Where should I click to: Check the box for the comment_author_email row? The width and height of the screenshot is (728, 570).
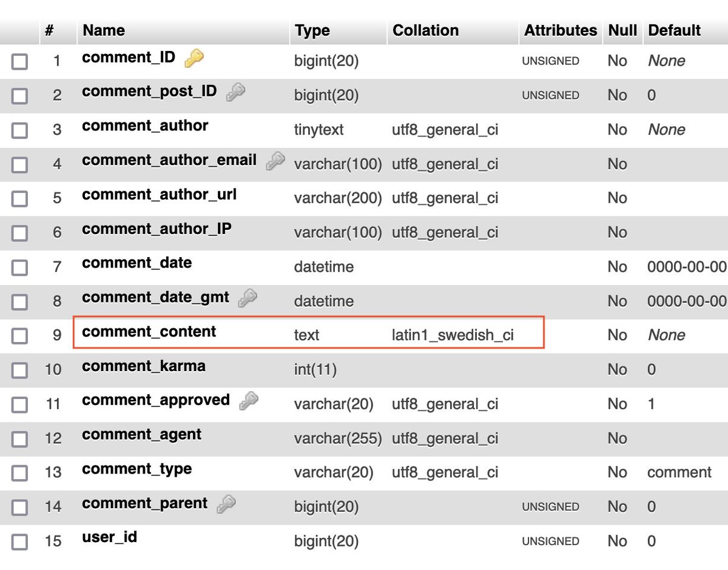click(20, 164)
